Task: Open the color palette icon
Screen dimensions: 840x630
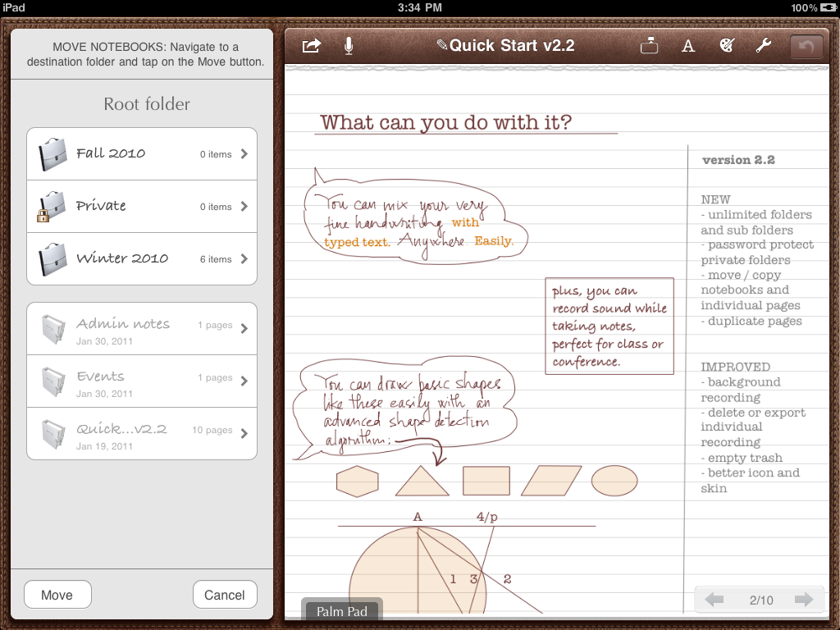Action: pyautogui.click(x=726, y=46)
